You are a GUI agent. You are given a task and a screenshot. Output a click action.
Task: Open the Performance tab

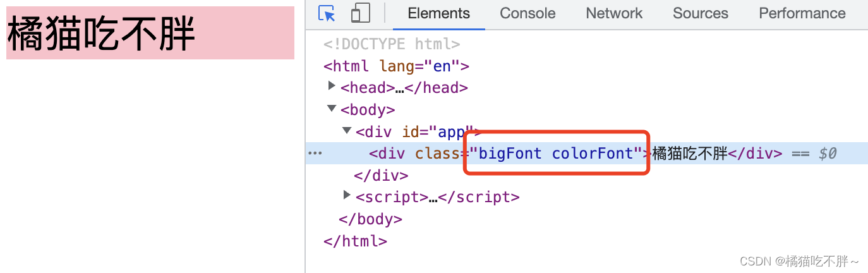pyautogui.click(x=802, y=13)
